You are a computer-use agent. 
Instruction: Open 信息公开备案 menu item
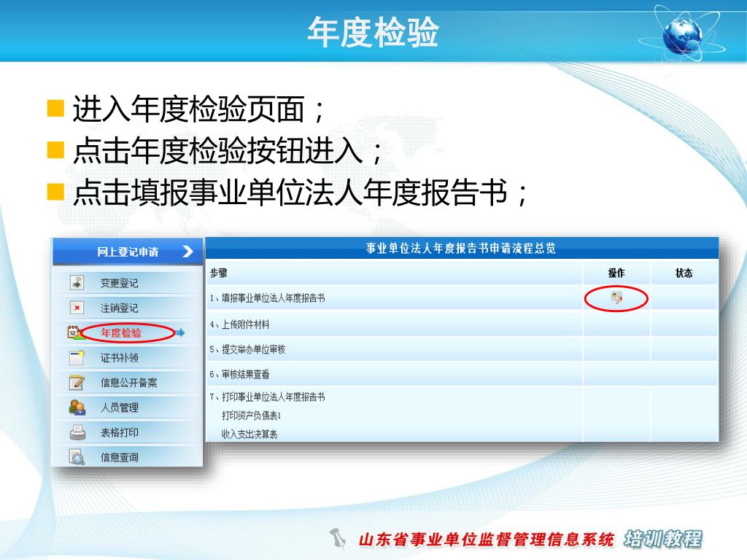click(x=128, y=382)
